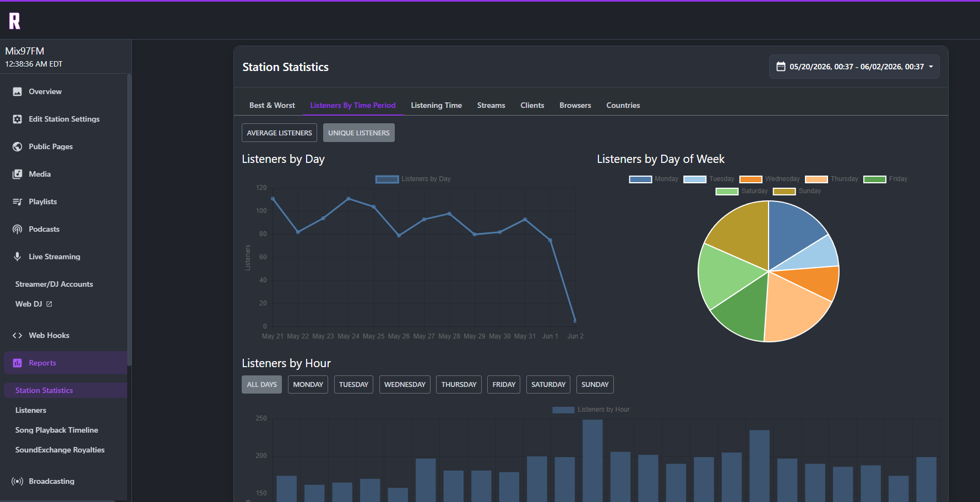Filter hourly listeners to Thursday
The height and width of the screenshot is (502, 980).
click(x=459, y=384)
